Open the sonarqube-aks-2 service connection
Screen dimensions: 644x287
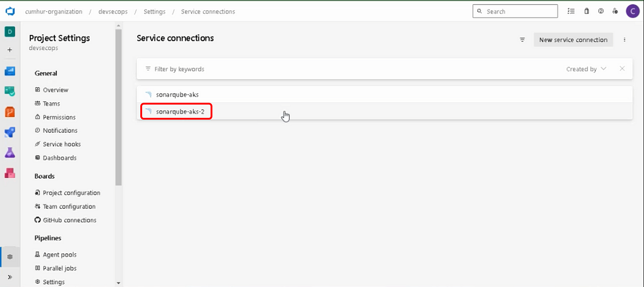click(384, 111)
